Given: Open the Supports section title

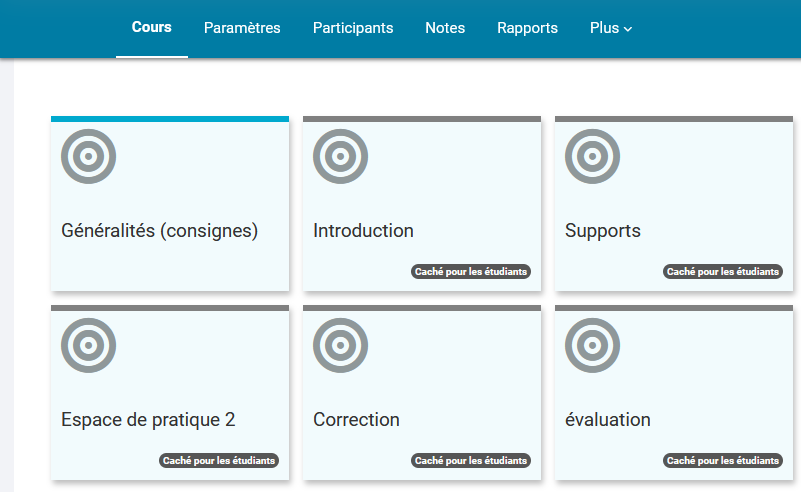Looking at the screenshot, I should tap(603, 231).
